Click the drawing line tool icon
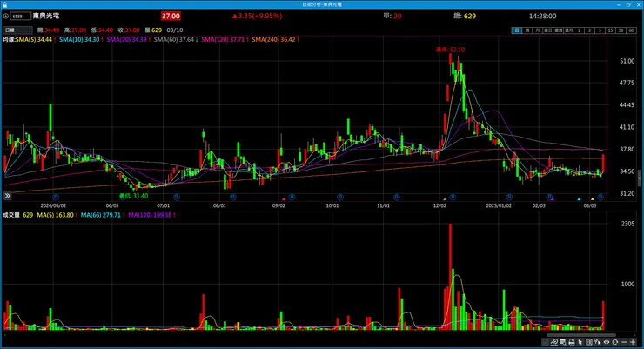 [554, 342]
